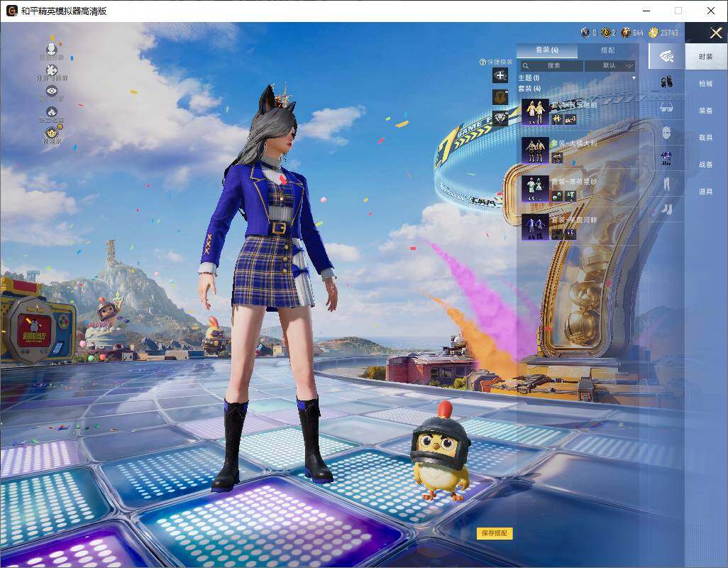Click the emulator logo in title bar
728x568 pixels.
(x=11, y=11)
